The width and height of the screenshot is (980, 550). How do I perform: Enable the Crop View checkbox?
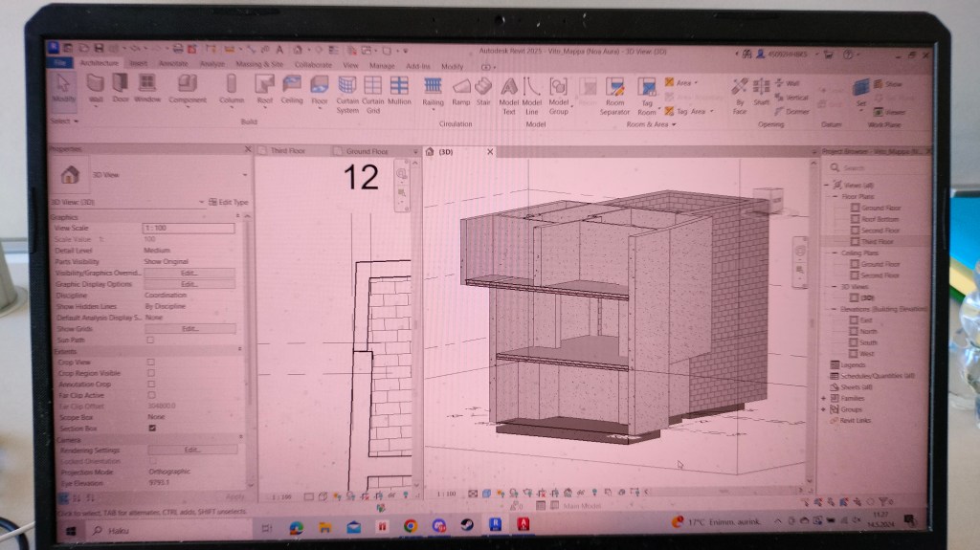(x=150, y=362)
